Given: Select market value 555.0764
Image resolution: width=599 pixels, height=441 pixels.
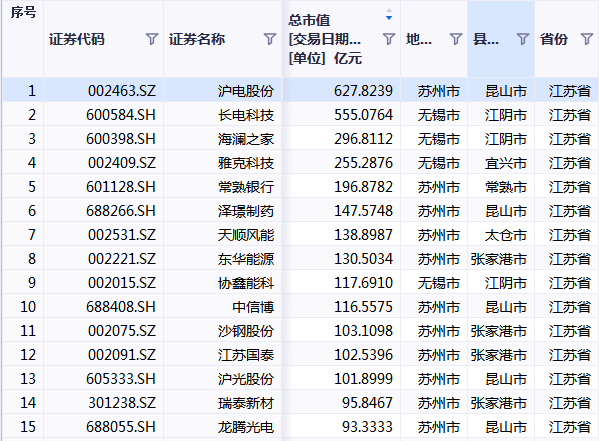Looking at the screenshot, I should 363,115.
